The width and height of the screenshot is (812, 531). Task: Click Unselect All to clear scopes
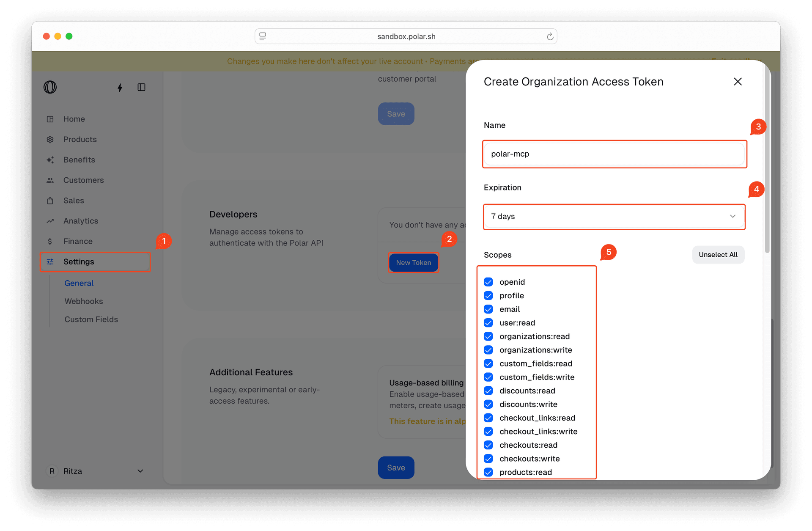tap(718, 254)
